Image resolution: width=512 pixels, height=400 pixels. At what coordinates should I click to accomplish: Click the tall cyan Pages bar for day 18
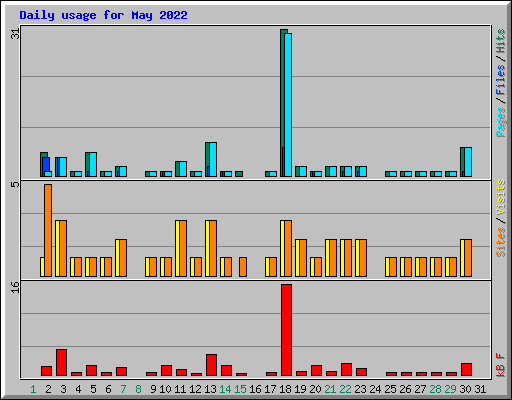288,105
